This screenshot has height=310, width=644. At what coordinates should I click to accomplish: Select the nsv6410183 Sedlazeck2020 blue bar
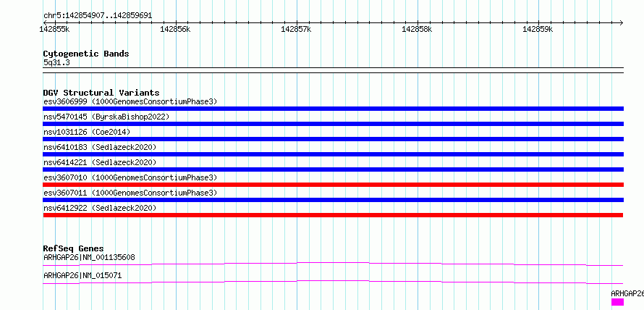(333, 154)
